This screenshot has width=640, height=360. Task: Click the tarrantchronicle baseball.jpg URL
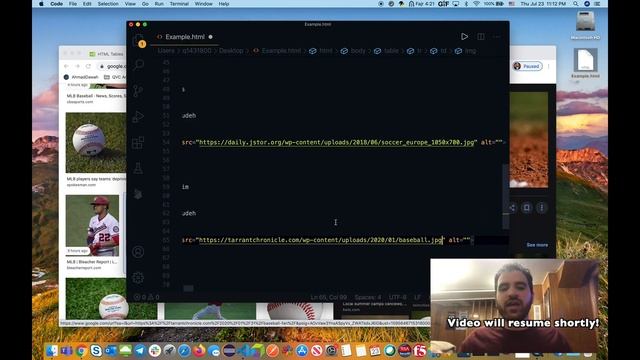pyautogui.click(x=320, y=240)
